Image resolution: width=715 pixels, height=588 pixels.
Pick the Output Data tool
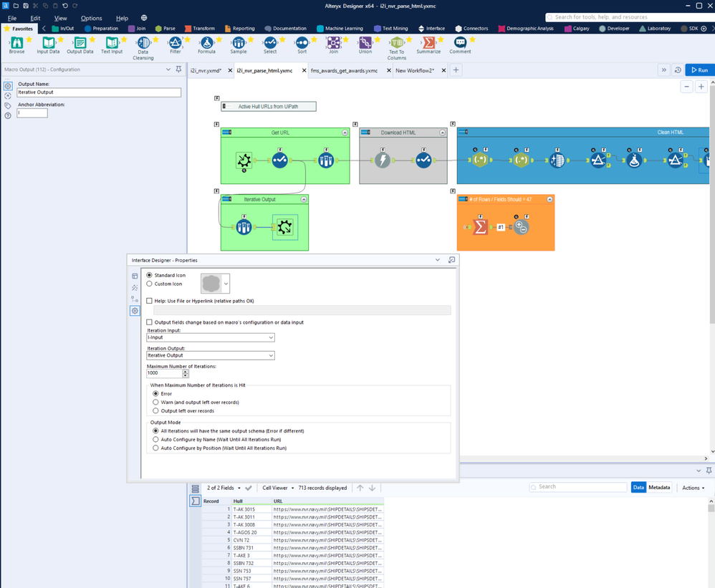(80, 44)
